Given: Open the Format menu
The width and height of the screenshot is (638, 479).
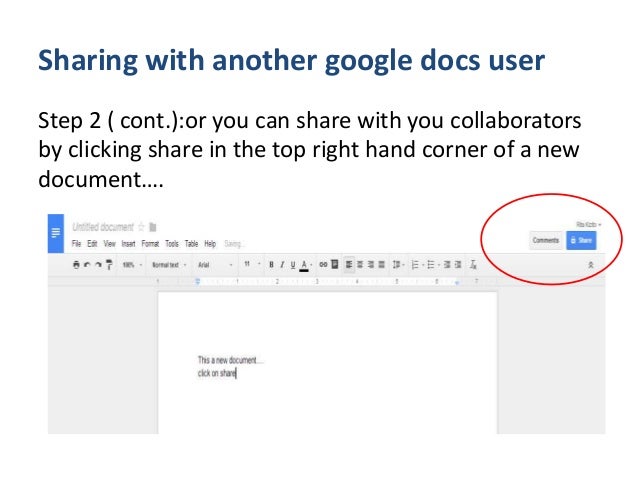Looking at the screenshot, I should (150, 244).
